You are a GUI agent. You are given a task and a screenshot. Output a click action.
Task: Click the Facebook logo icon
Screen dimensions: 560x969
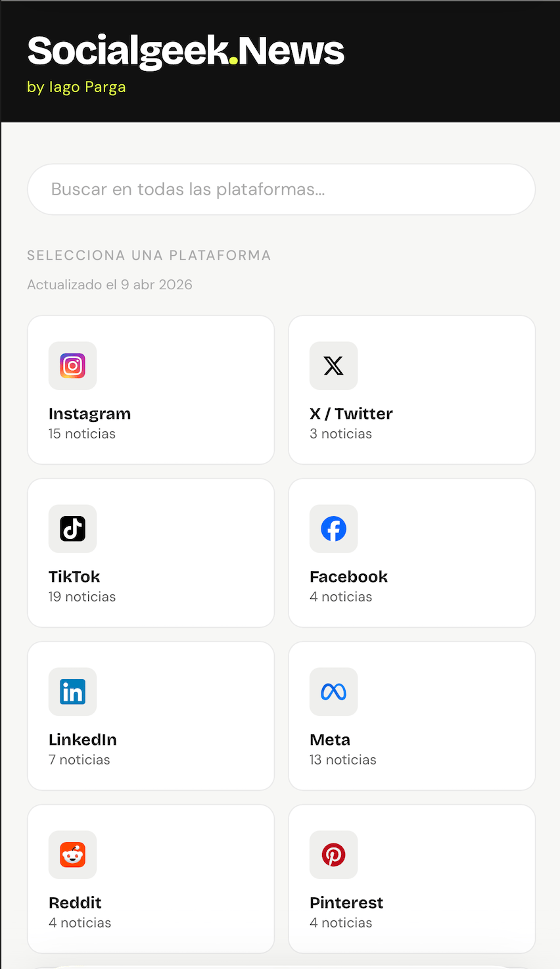point(333,529)
